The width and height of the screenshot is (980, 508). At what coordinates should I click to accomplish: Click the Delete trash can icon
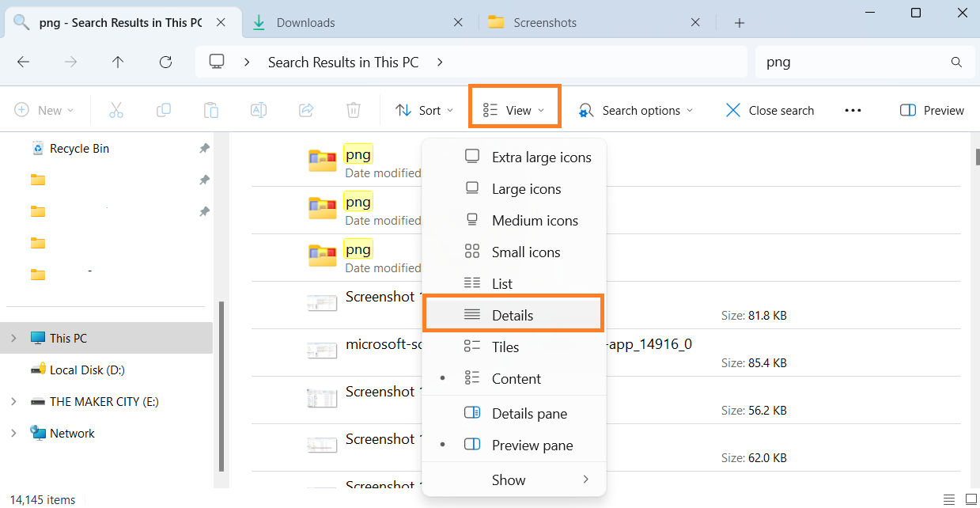(354, 110)
